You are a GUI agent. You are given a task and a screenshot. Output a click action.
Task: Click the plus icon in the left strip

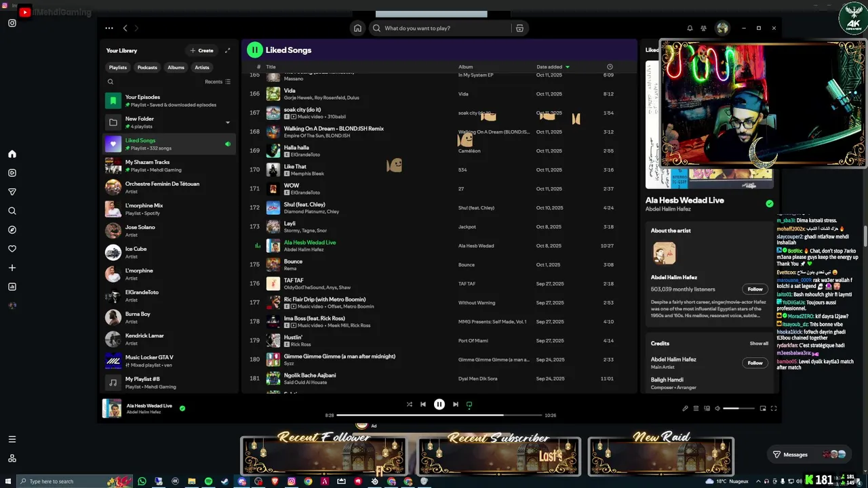[12, 268]
